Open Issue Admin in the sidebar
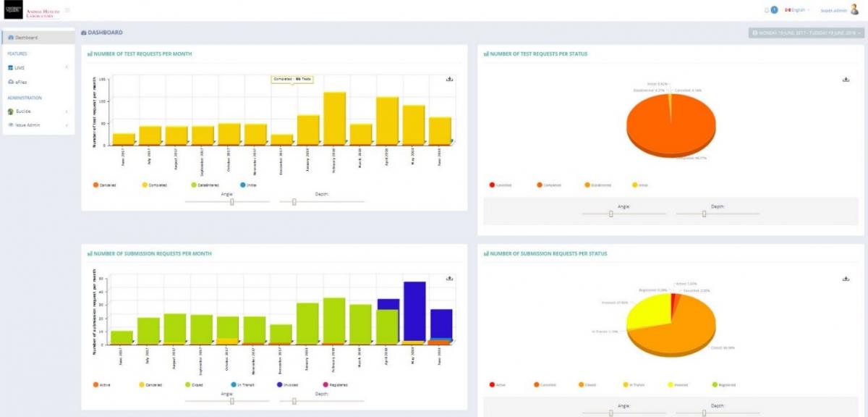This screenshot has width=868, height=417. (38, 125)
